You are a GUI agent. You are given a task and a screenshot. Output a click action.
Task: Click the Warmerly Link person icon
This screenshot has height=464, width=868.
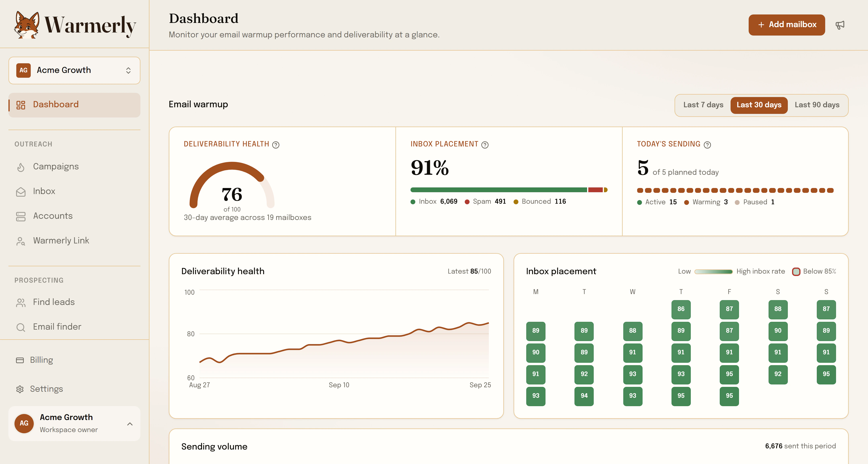21,241
